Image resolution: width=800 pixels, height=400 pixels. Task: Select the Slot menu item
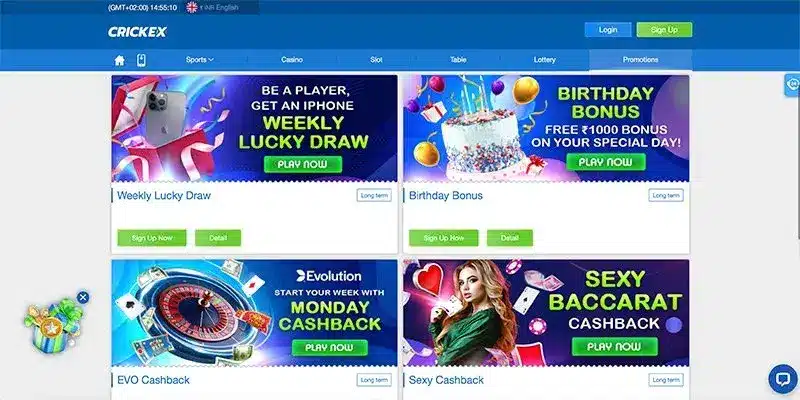tap(377, 60)
